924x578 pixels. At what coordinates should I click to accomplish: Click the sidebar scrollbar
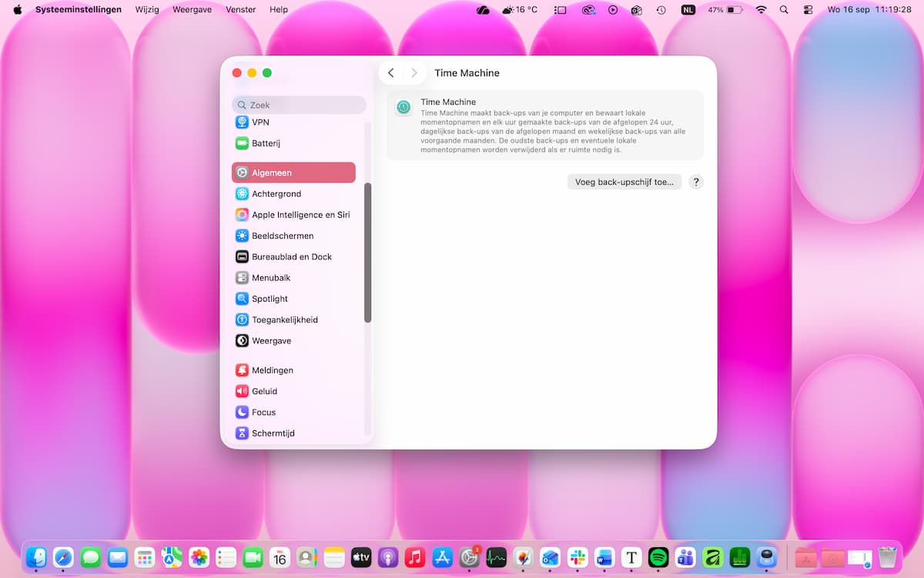click(368, 252)
